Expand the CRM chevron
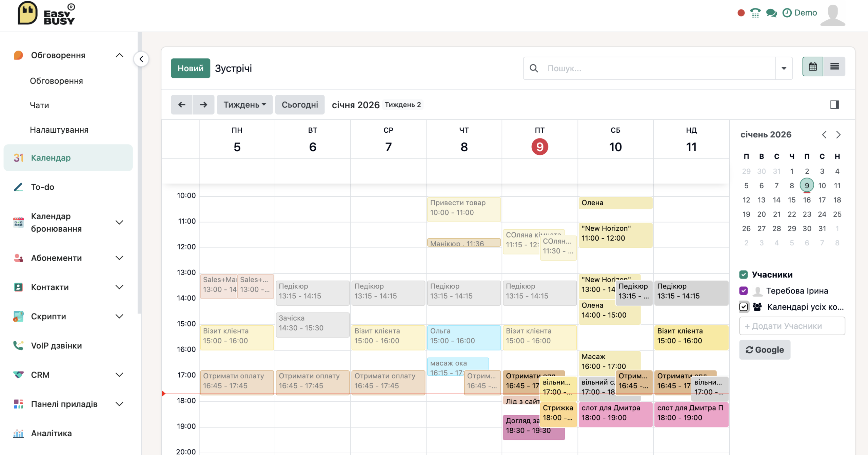868x455 pixels. pos(119,375)
